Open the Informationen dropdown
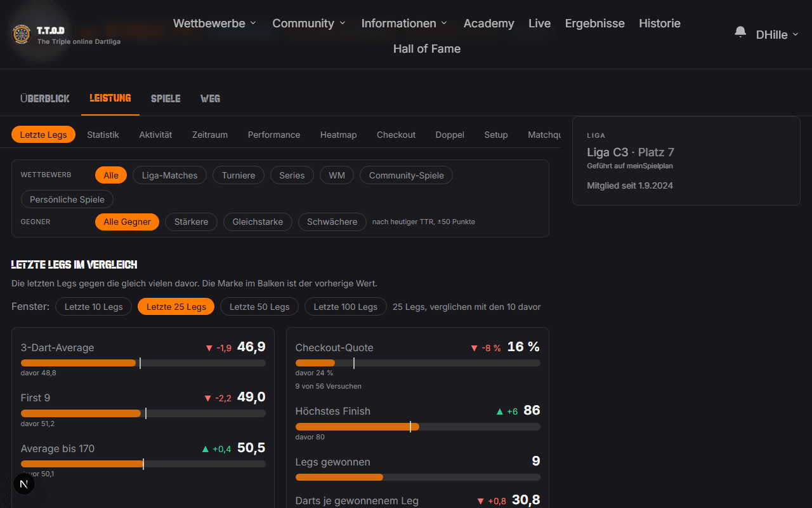This screenshot has width=812, height=508. pyautogui.click(x=405, y=23)
